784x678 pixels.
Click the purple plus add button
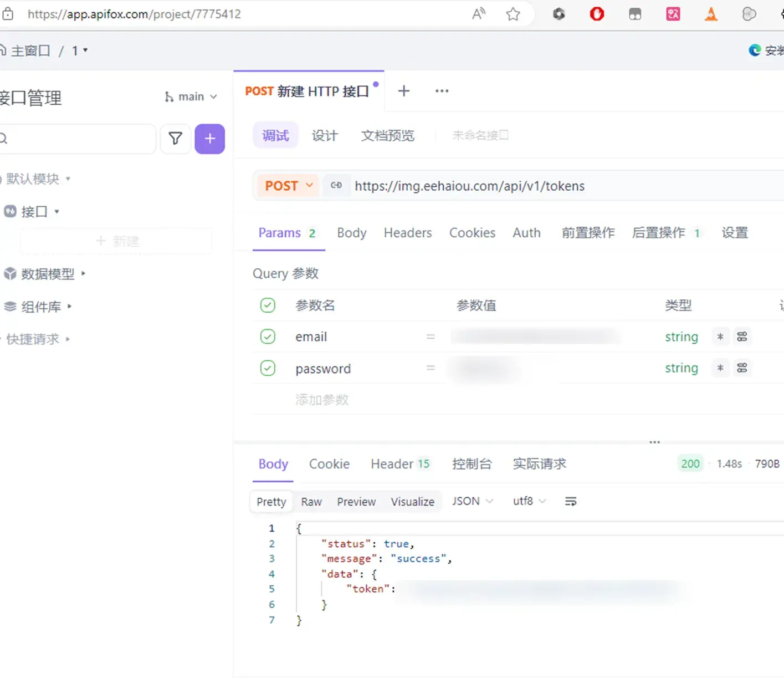[x=209, y=139]
